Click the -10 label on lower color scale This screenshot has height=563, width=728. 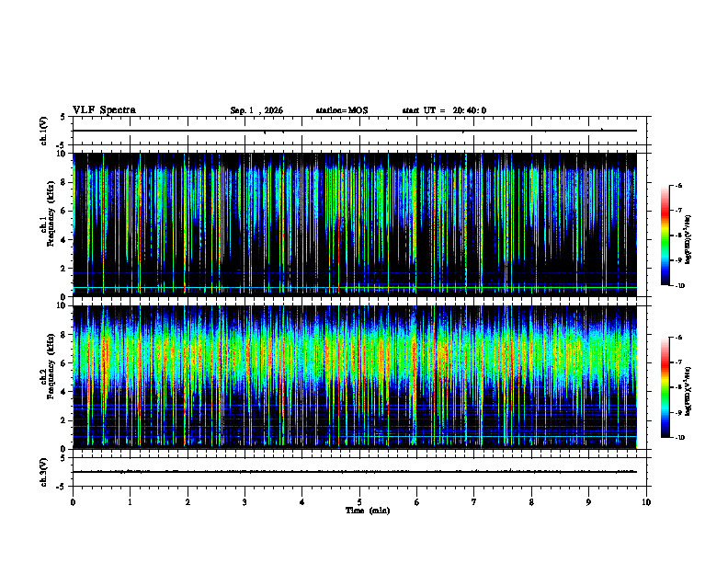(679, 438)
